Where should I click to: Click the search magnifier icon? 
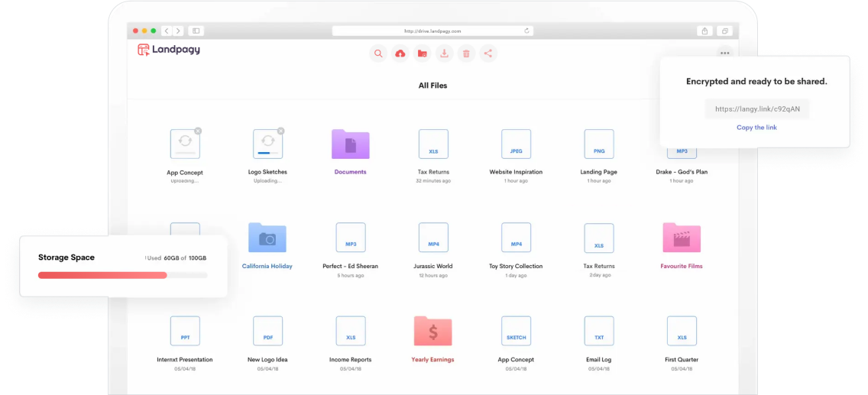[377, 53]
